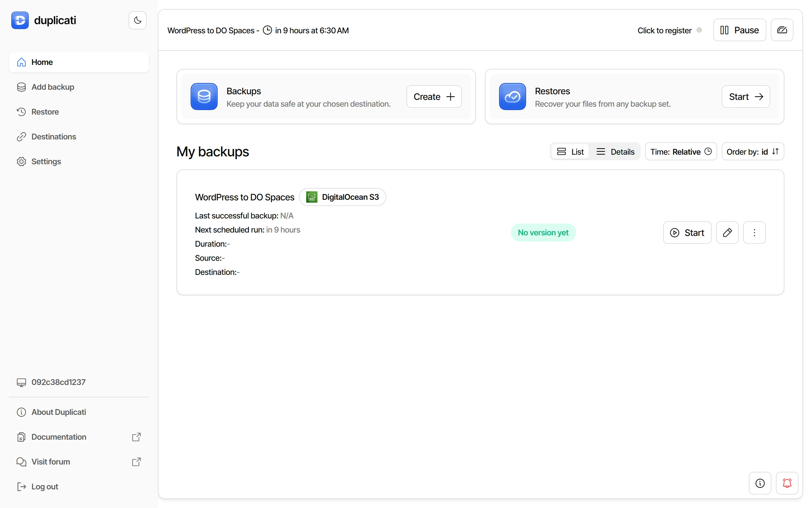The height and width of the screenshot is (508, 812).
Task: Open the Order by: id dropdown
Action: pos(753,152)
